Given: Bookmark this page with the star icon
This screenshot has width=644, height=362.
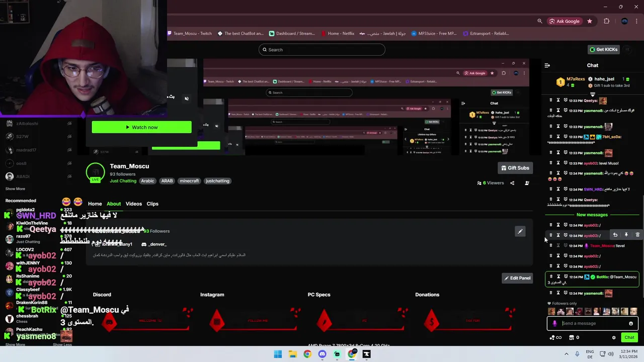Looking at the screenshot, I should tap(590, 21).
